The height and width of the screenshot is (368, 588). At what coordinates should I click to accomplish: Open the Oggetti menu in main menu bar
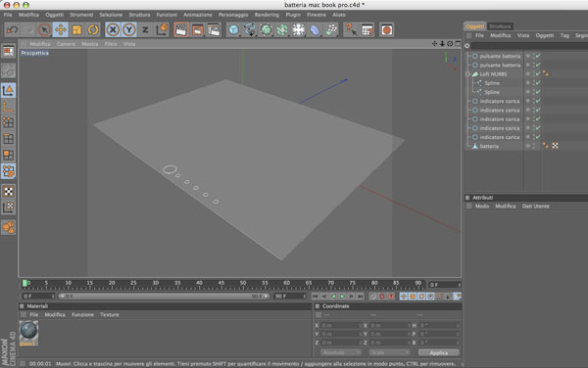pos(54,15)
